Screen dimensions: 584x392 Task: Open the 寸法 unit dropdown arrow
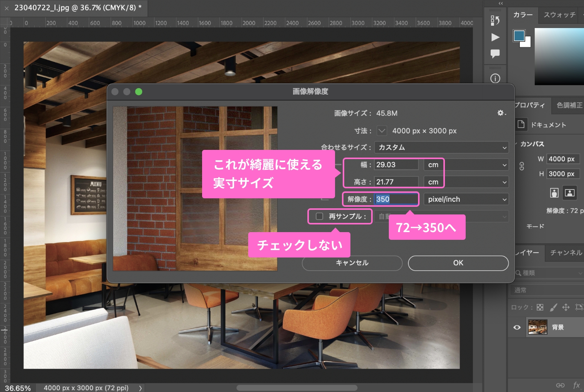[382, 131]
